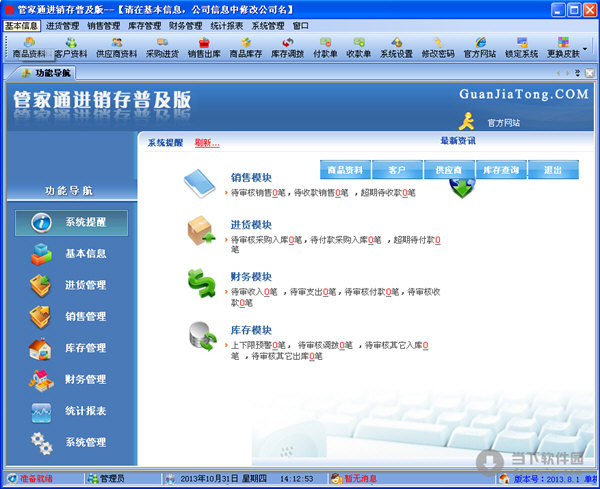This screenshot has width=600, height=489.
Task: Click the green dollar 财务模块 icon
Action: coord(202,284)
